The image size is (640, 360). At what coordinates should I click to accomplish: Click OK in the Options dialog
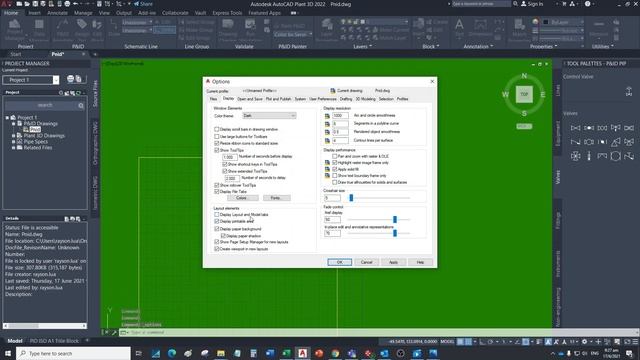pos(339,262)
